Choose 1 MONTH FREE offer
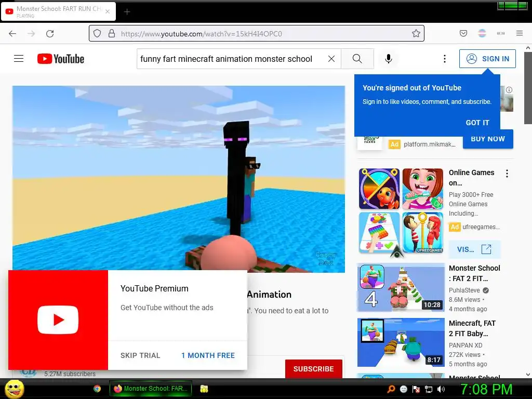 click(208, 355)
